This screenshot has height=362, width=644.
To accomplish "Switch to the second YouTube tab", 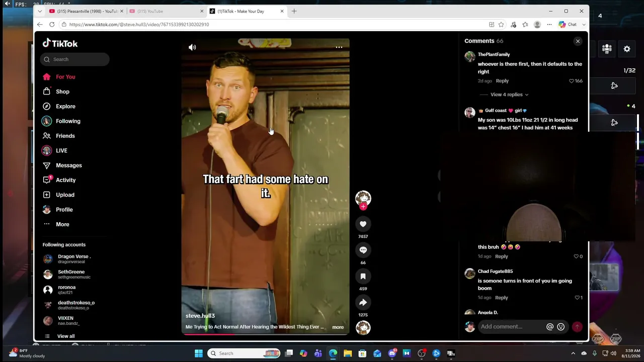I will tap(166, 11).
